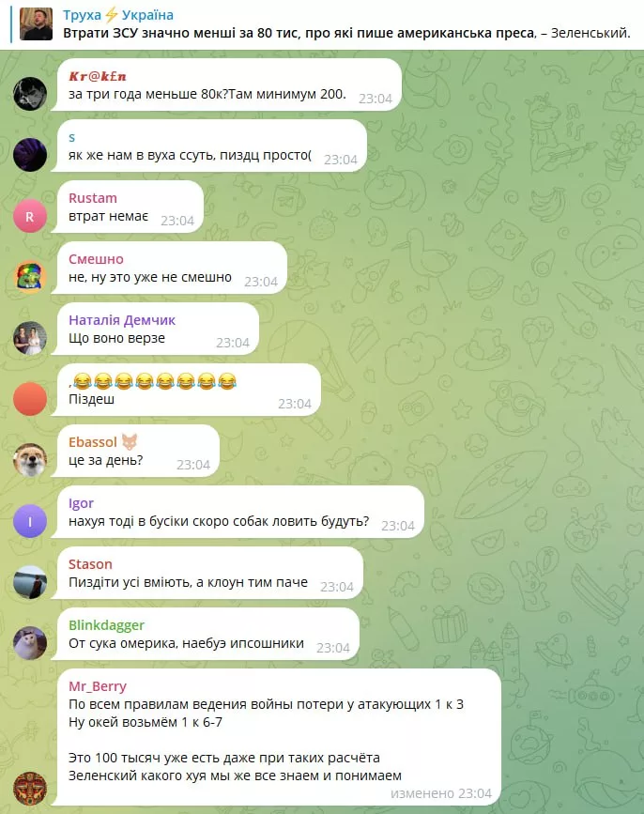Open Наталія Демчик's photo avatar
Image resolution: width=644 pixels, height=814 pixels.
30,338
